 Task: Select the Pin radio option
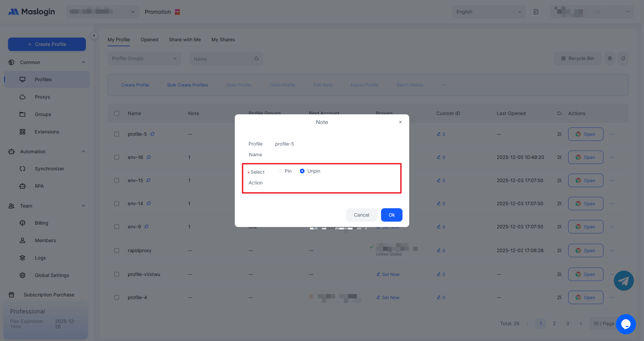[280, 171]
